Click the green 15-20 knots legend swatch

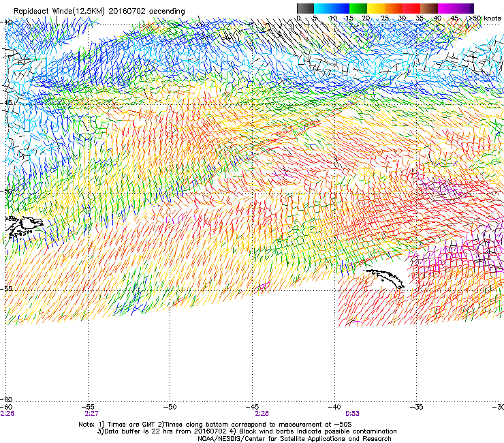pos(358,8)
